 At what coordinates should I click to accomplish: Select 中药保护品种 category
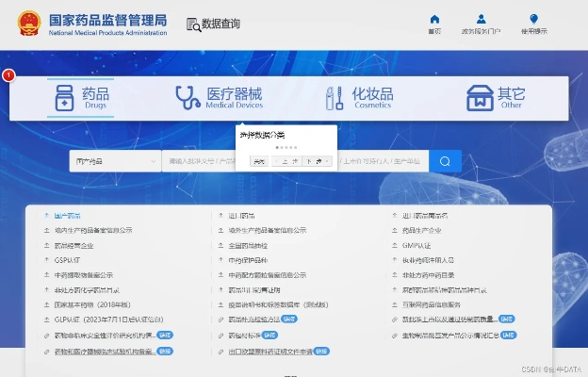248,260
